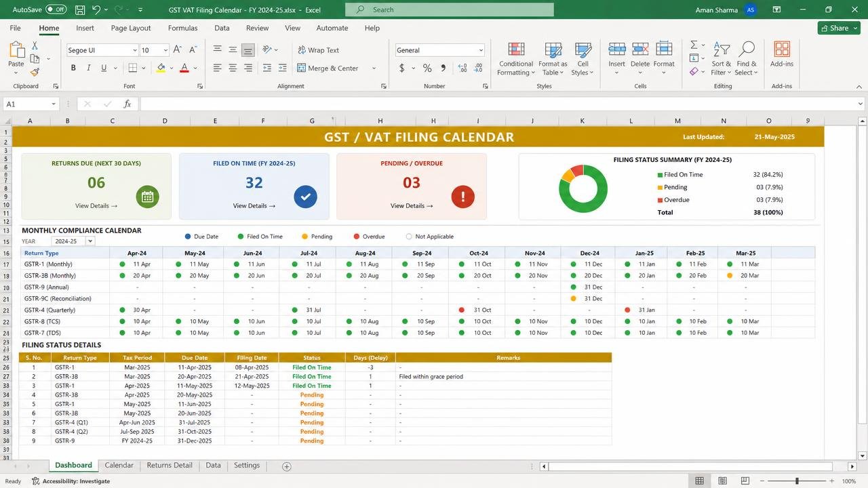Click the AutoSum sigma icon
Viewport: 868px width, 488px height.
pyautogui.click(x=694, y=45)
